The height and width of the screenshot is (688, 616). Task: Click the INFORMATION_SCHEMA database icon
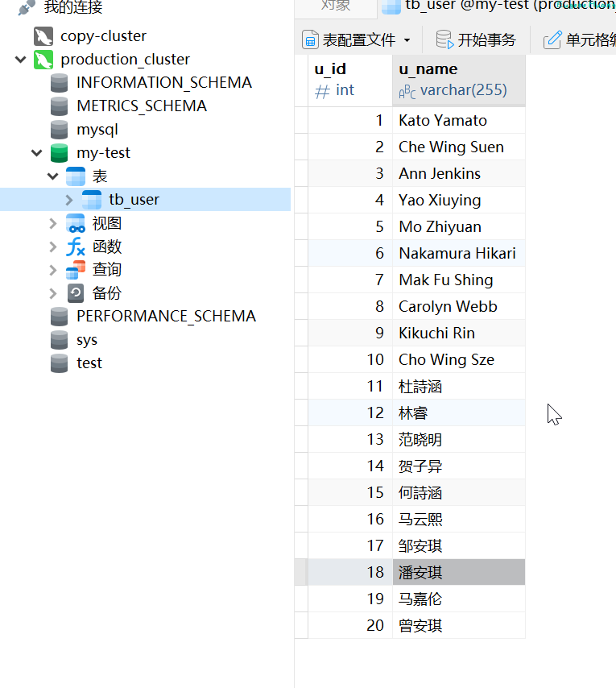point(59,83)
